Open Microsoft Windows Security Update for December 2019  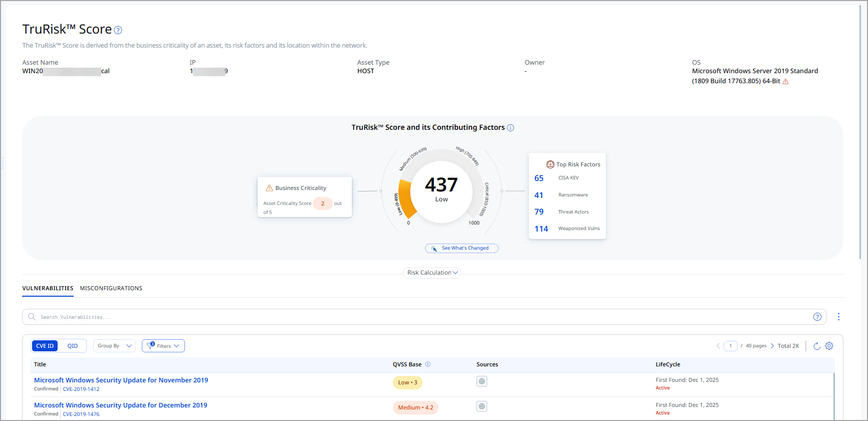pyautogui.click(x=121, y=405)
